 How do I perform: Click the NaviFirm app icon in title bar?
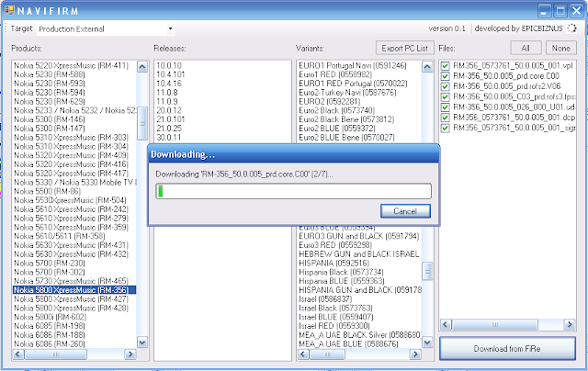(x=9, y=10)
